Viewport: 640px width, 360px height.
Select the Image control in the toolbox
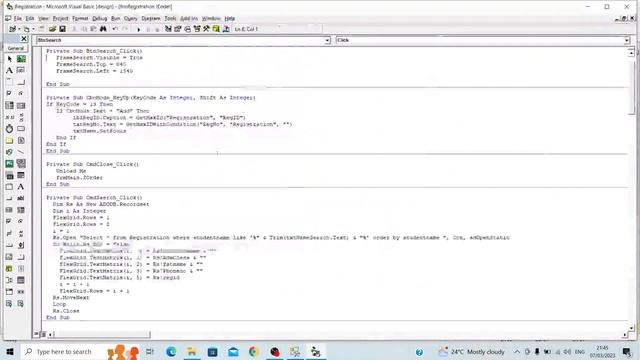click(x=9, y=164)
